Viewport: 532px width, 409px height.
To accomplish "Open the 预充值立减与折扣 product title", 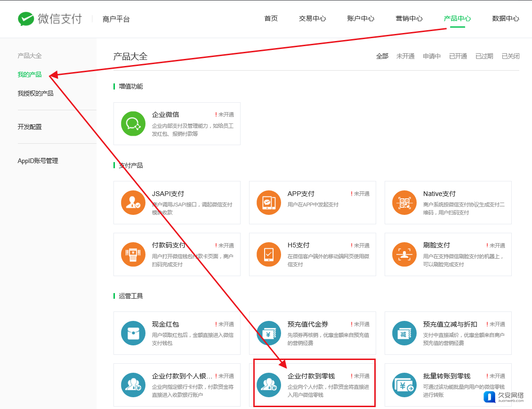I will (x=450, y=324).
